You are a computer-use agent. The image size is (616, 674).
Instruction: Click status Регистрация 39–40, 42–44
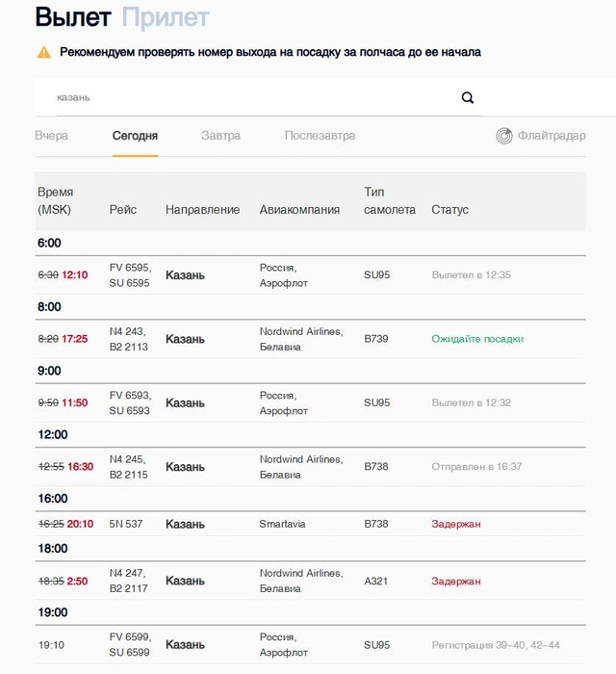point(496,645)
